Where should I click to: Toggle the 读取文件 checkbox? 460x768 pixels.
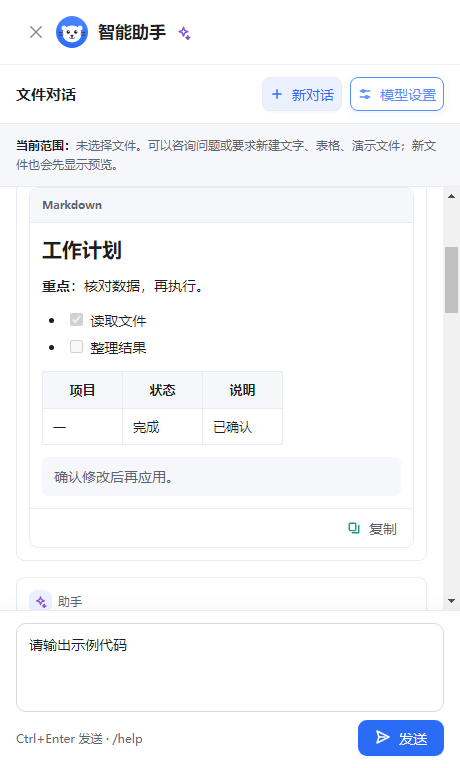76,320
